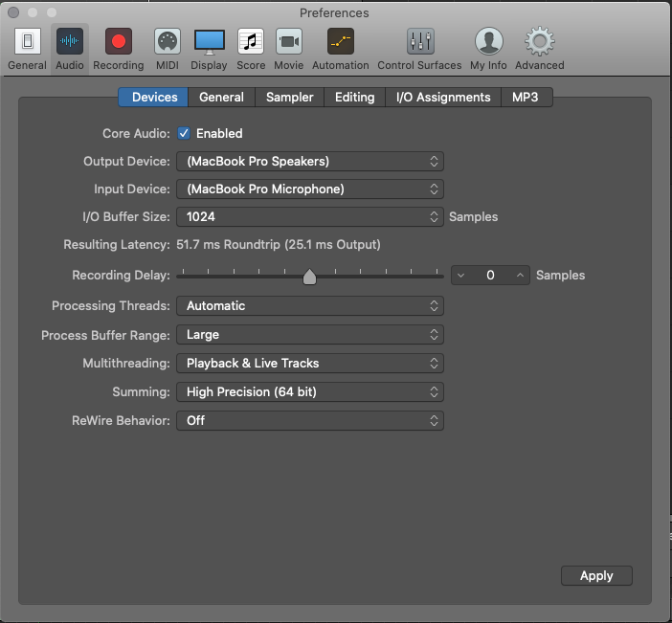Click the Resulting Latency 51.7 ms text
This screenshot has height=623, width=672.
coord(279,245)
